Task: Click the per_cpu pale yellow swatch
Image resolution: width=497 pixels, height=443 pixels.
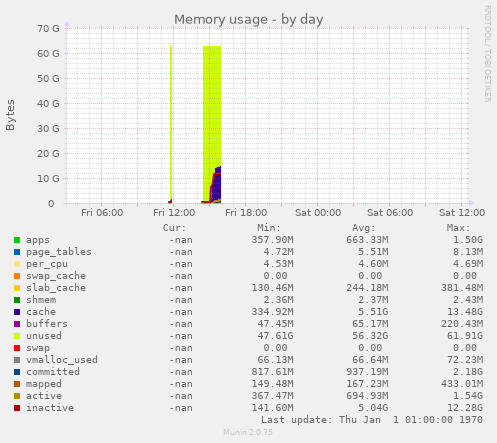Action: coord(17,264)
